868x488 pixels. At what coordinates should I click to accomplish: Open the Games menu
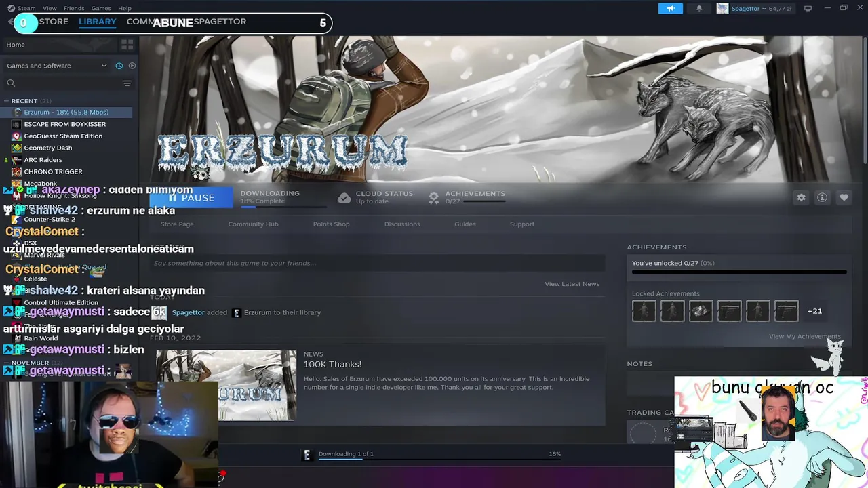101,8
